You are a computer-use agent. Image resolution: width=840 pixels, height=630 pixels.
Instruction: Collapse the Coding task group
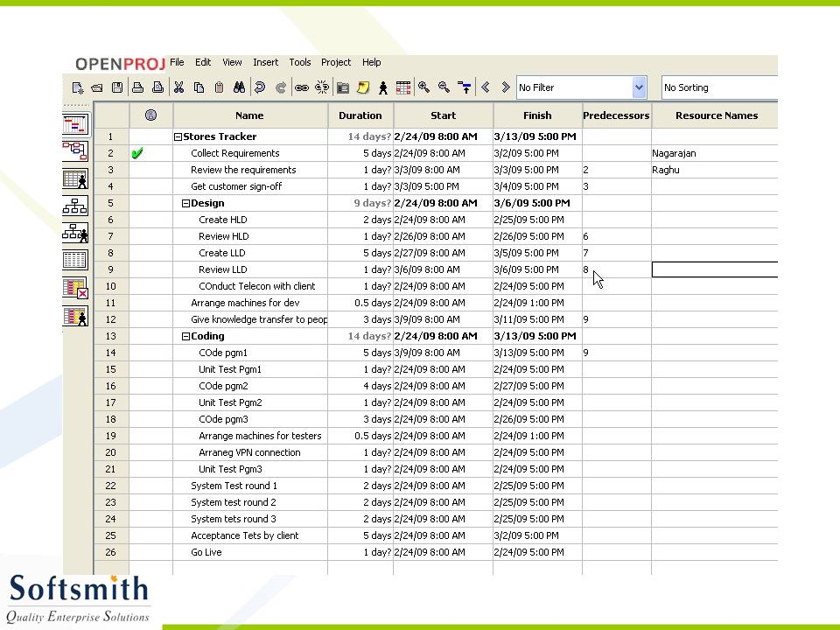tap(185, 336)
